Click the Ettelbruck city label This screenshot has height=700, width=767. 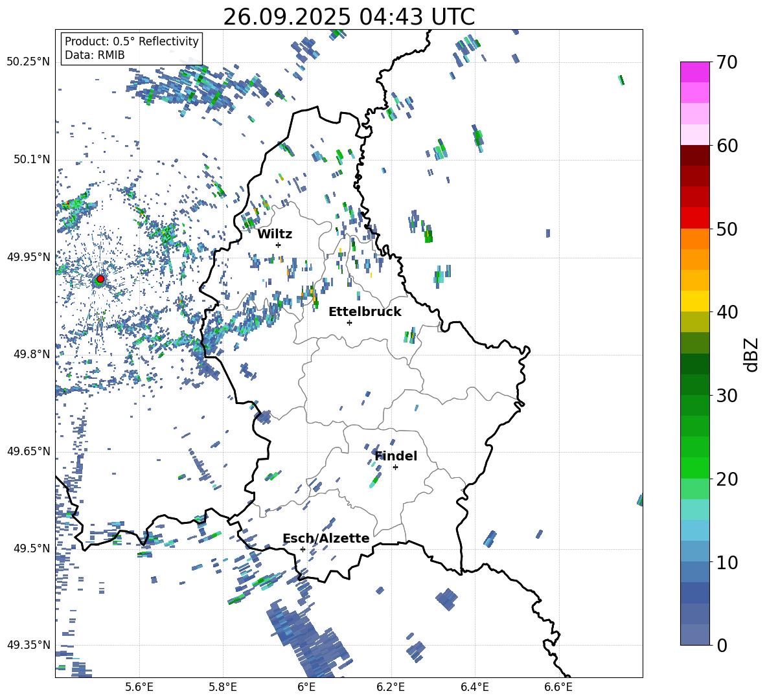[365, 312]
